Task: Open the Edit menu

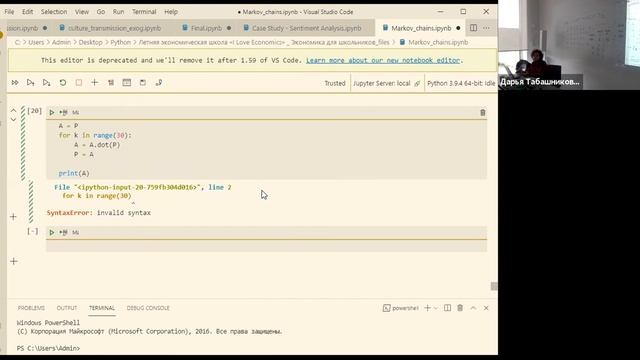Action: [27, 12]
